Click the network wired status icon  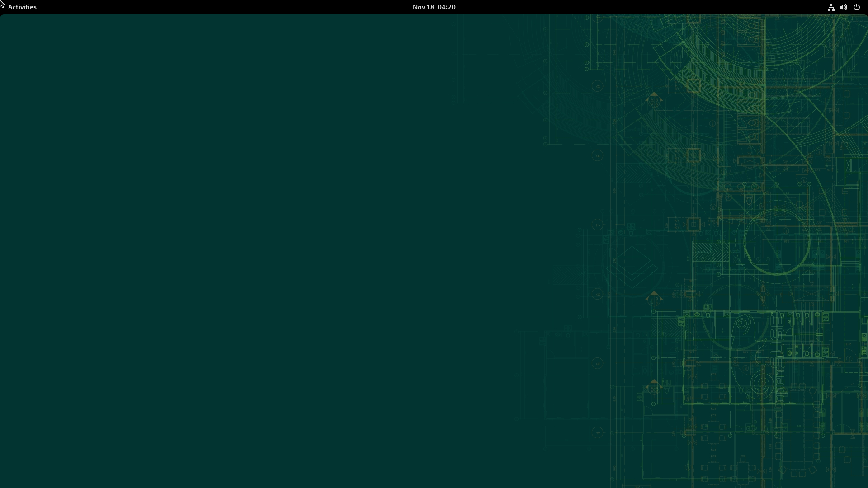click(x=830, y=7)
